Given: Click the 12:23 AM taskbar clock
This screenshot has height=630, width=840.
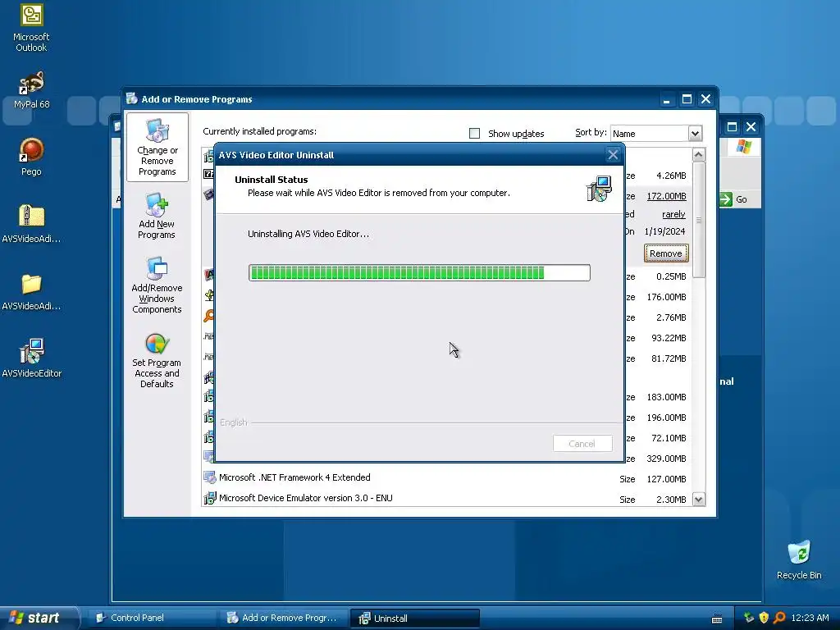Looking at the screenshot, I should coord(810,618).
